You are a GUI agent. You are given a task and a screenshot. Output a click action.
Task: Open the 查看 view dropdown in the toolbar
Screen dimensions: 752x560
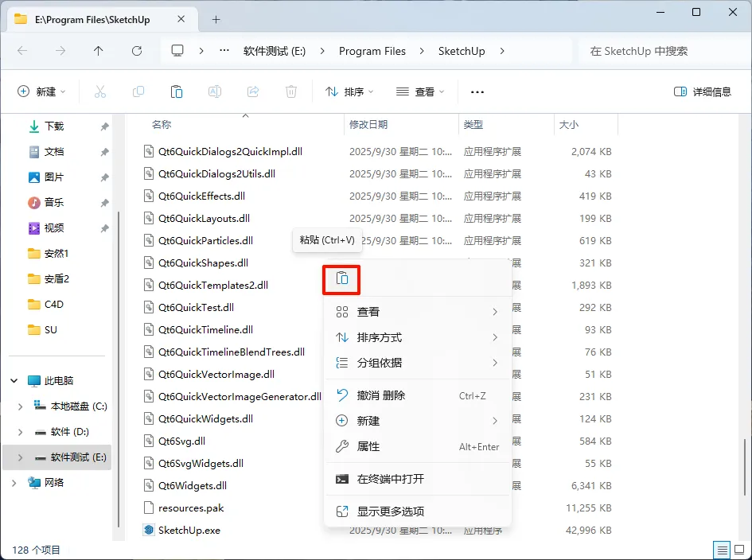point(420,91)
